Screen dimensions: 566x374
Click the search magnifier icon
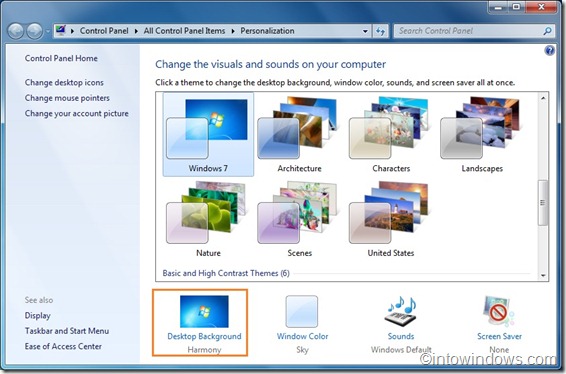547,31
